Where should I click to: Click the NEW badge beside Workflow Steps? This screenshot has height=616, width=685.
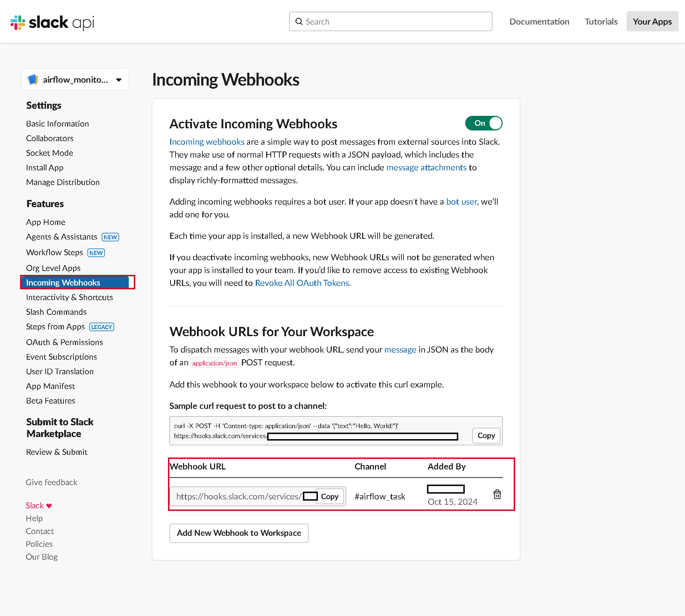pyautogui.click(x=96, y=253)
